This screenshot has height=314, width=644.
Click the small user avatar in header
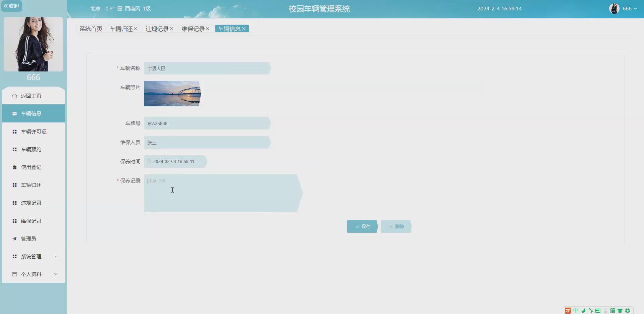614,9
